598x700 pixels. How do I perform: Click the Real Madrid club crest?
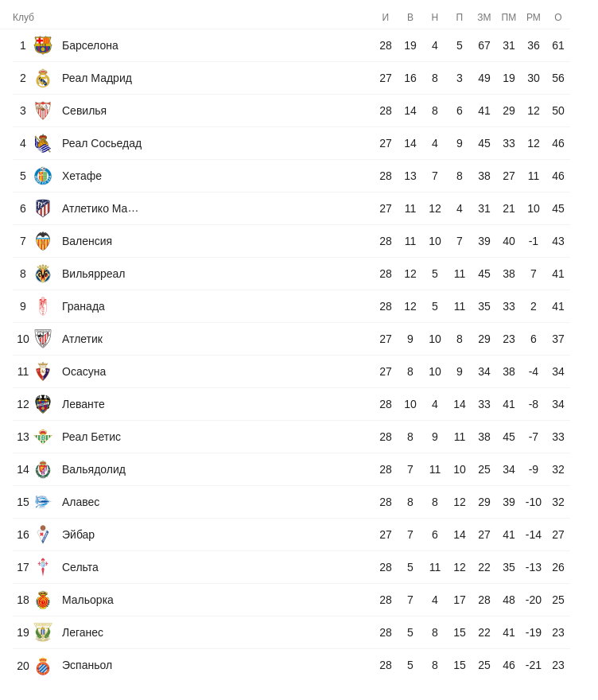(x=43, y=78)
